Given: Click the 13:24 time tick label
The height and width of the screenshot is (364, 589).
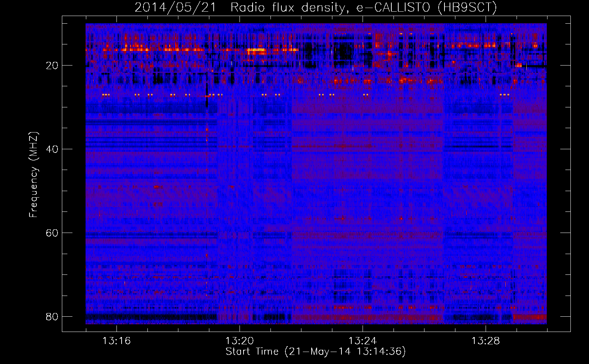Looking at the screenshot, I should point(363,341).
